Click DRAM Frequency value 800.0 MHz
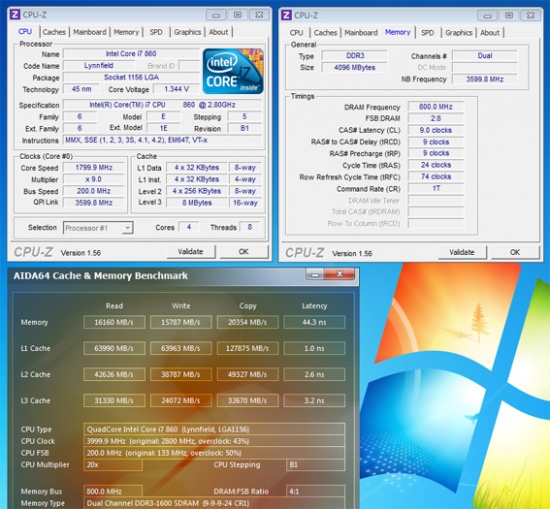 (x=436, y=107)
